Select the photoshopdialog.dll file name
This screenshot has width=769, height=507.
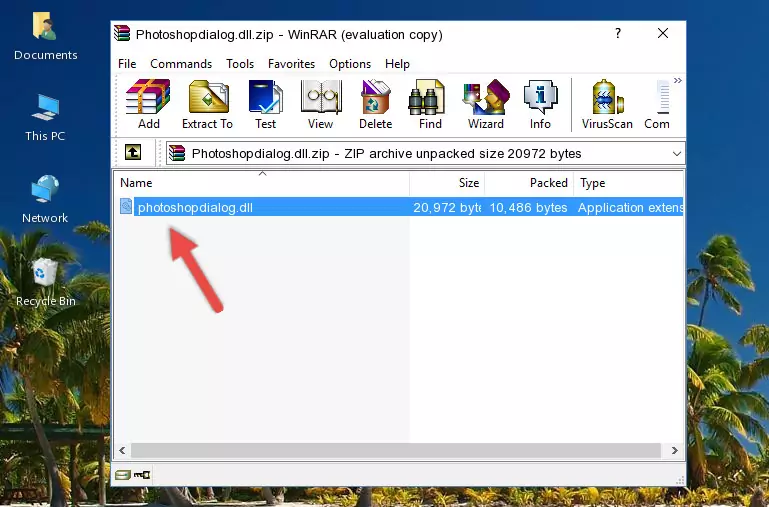pyautogui.click(x=195, y=207)
